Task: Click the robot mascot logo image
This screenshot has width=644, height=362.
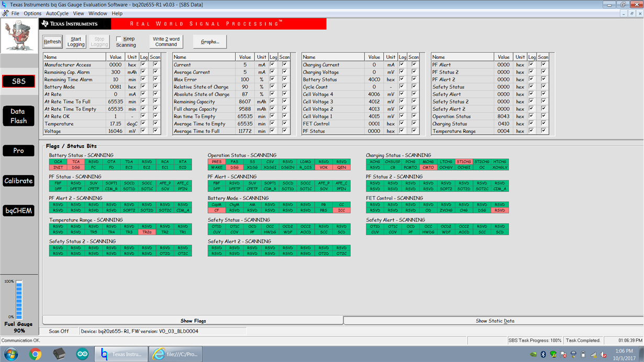Action: click(19, 35)
